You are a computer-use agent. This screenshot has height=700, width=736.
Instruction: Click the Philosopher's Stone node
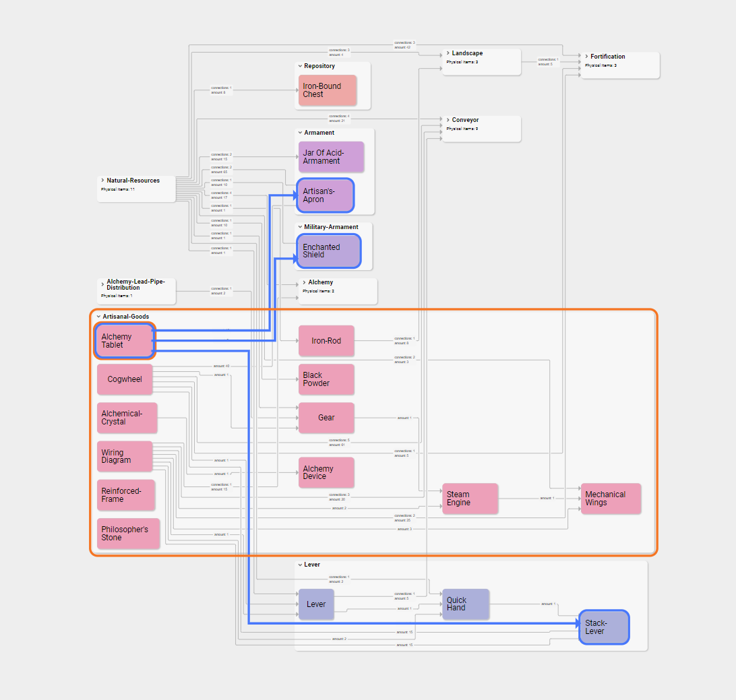point(127,533)
